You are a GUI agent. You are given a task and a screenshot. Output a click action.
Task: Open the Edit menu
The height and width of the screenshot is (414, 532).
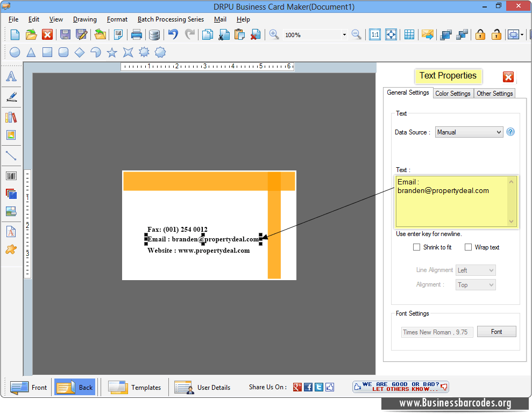[x=33, y=19]
